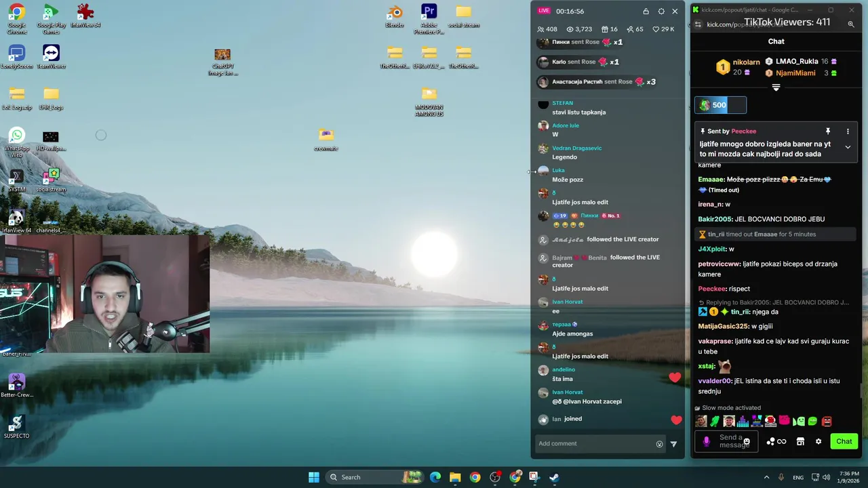Image resolution: width=868 pixels, height=488 pixels.
Task: Click the 29K likes heart counter
Action: coord(663,29)
